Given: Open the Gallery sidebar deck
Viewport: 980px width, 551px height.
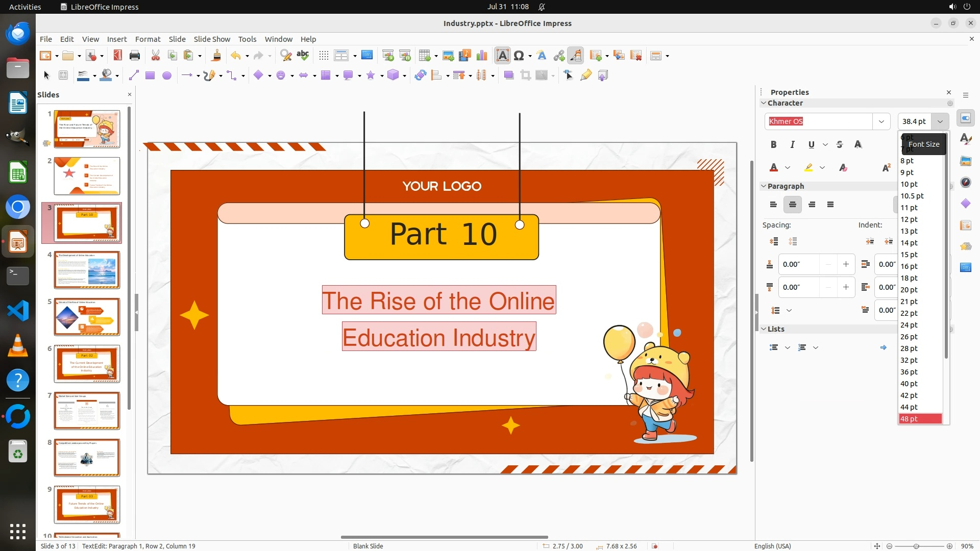Looking at the screenshot, I should 965,161.
